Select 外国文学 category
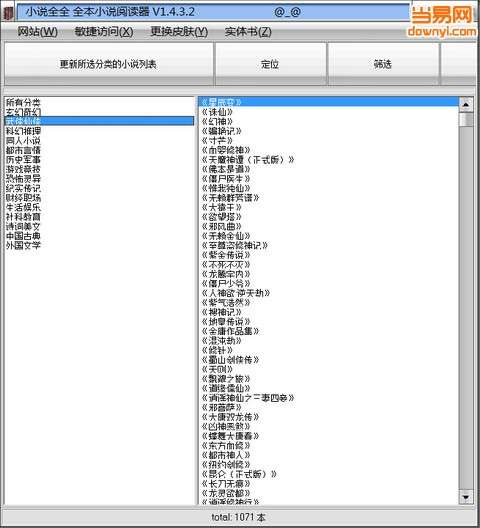The image size is (480, 528). (x=23, y=245)
